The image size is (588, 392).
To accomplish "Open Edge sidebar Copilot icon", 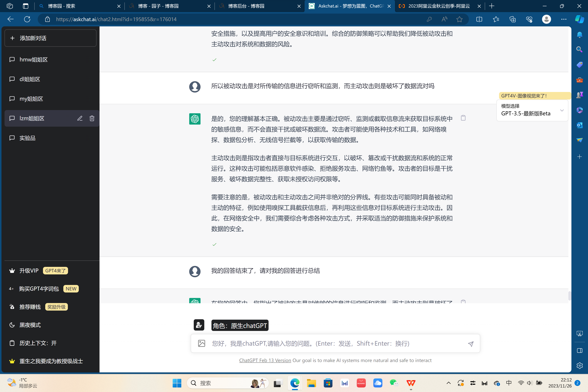I will click(x=579, y=19).
